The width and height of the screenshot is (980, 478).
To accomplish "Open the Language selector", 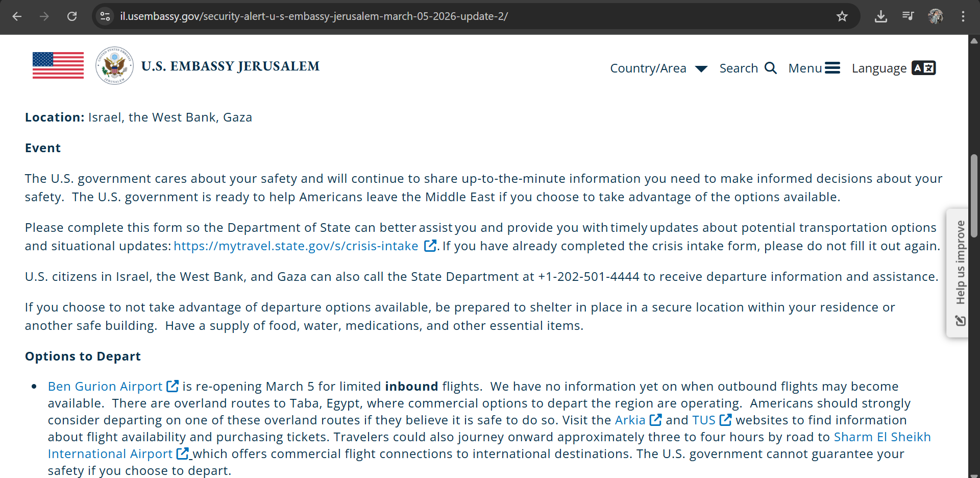I will pos(893,68).
